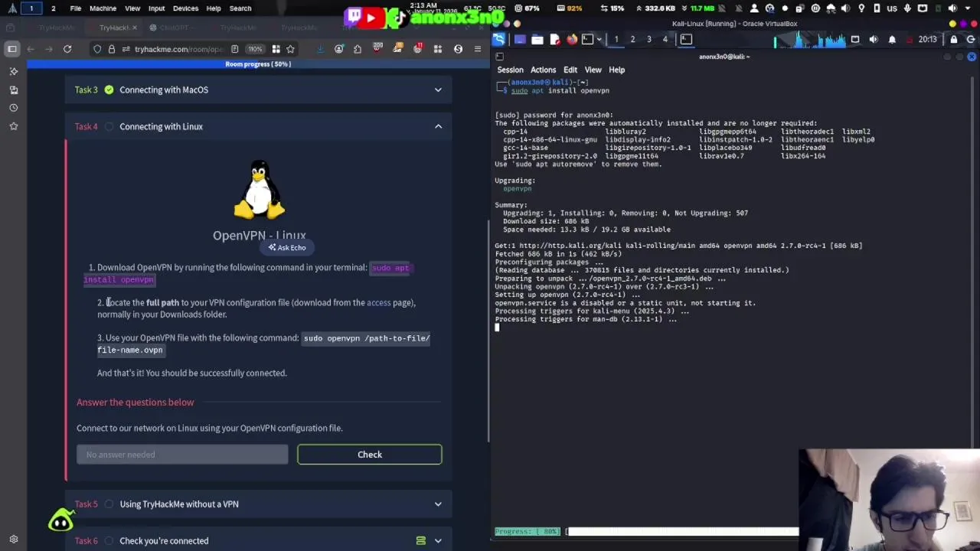The image size is (980, 551).
Task: Switch to Kali workspace 2
Action: point(632,39)
